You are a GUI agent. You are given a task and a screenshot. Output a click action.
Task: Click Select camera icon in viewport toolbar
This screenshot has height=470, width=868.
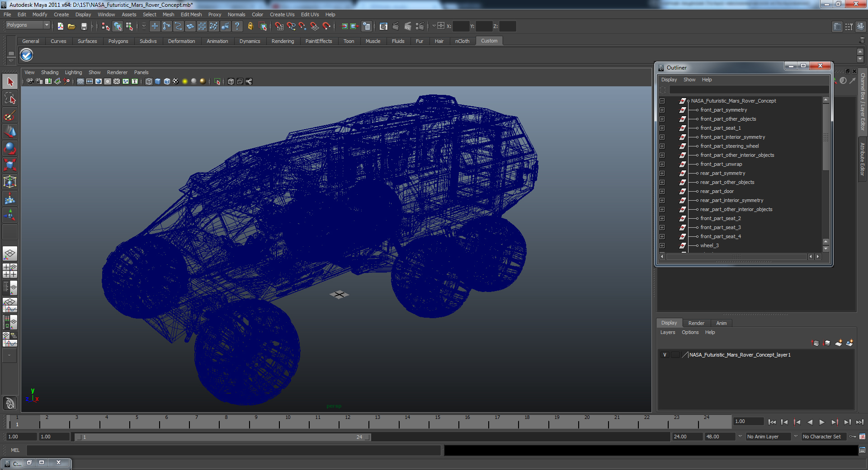coord(30,81)
